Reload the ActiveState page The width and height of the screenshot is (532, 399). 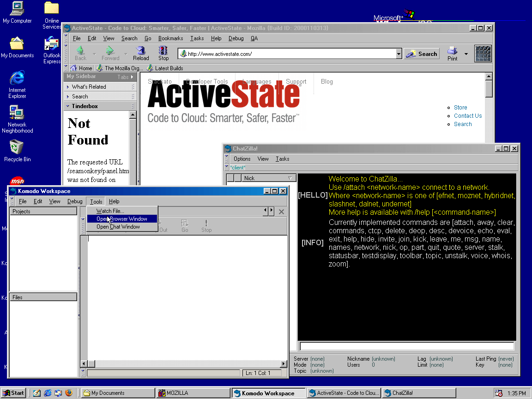pyautogui.click(x=141, y=53)
